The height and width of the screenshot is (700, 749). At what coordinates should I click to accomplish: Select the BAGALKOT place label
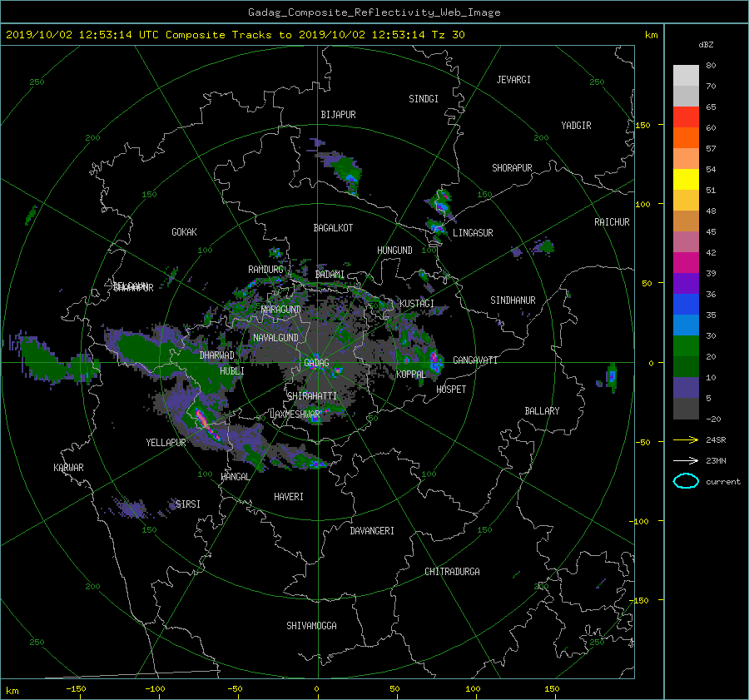pos(333,228)
